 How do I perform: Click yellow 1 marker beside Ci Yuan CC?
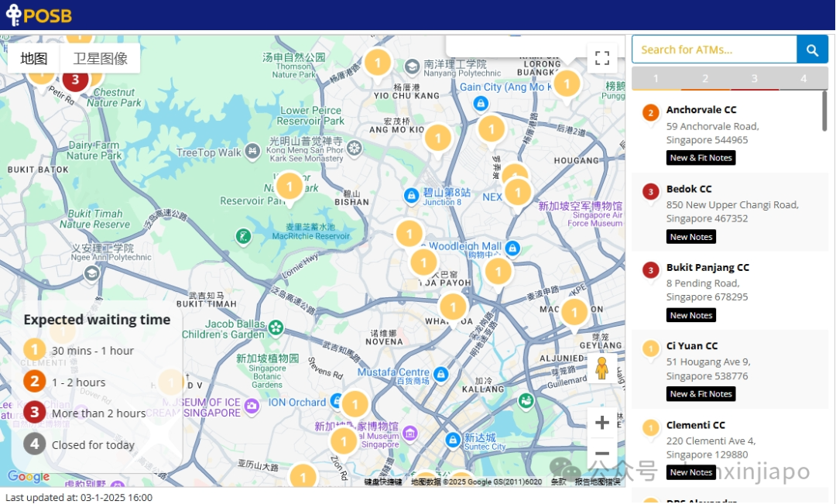point(650,349)
